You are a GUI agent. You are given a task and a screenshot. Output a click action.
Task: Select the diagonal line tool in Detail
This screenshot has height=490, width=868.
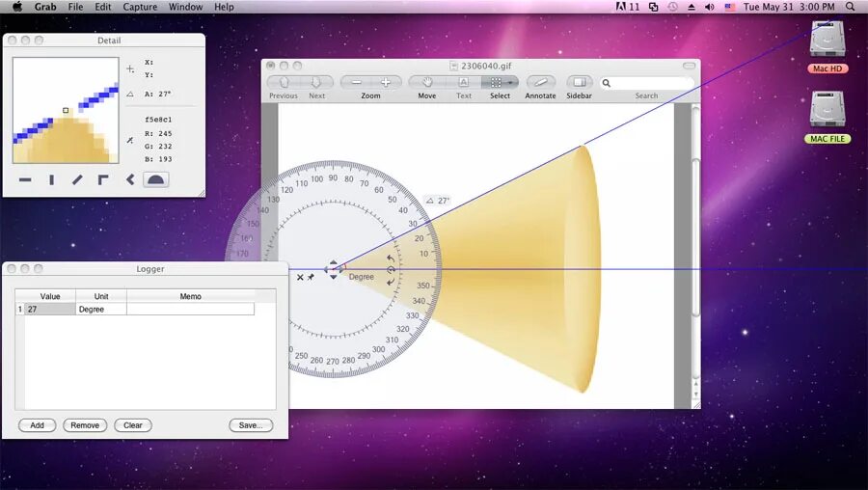(x=77, y=180)
